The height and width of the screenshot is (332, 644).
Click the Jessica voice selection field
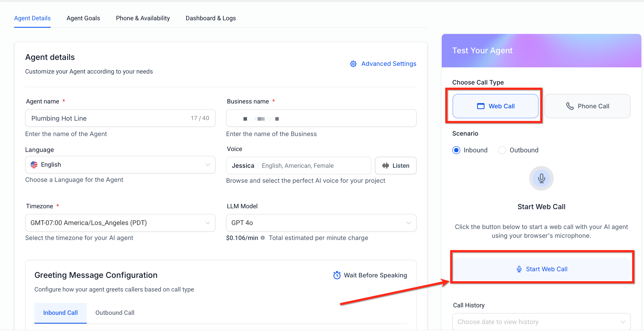(x=298, y=166)
